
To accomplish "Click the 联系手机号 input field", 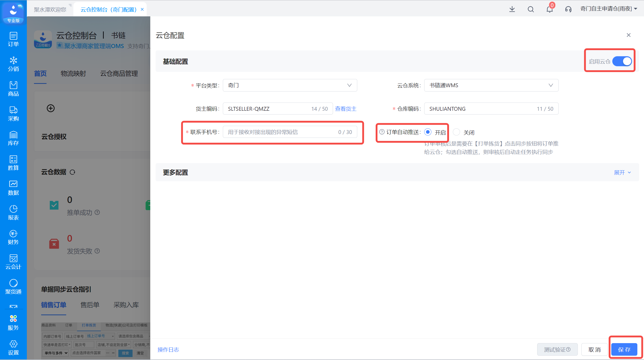I will point(290,132).
